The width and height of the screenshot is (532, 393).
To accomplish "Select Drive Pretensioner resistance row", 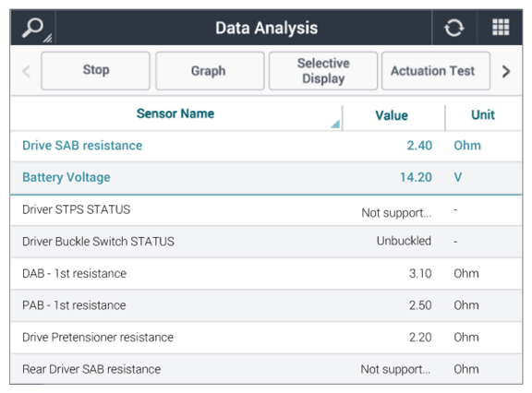I will click(266, 338).
